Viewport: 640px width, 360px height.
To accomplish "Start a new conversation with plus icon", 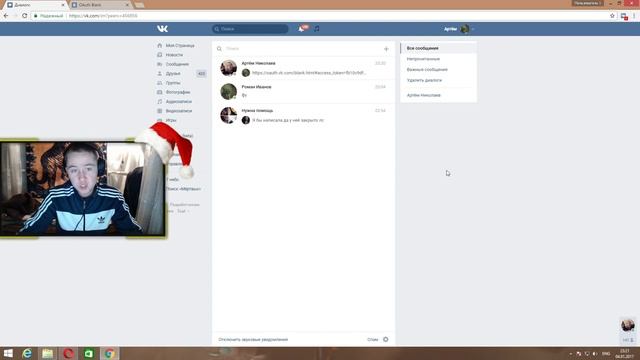I will pyautogui.click(x=386, y=49).
